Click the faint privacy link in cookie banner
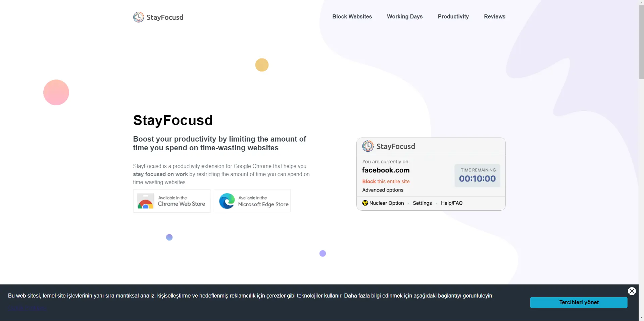This screenshot has width=644, height=321. 27,308
